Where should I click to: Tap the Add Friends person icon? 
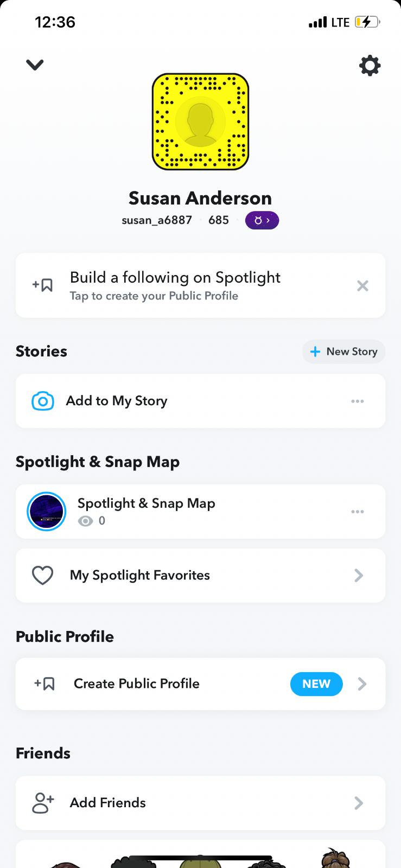pos(43,803)
